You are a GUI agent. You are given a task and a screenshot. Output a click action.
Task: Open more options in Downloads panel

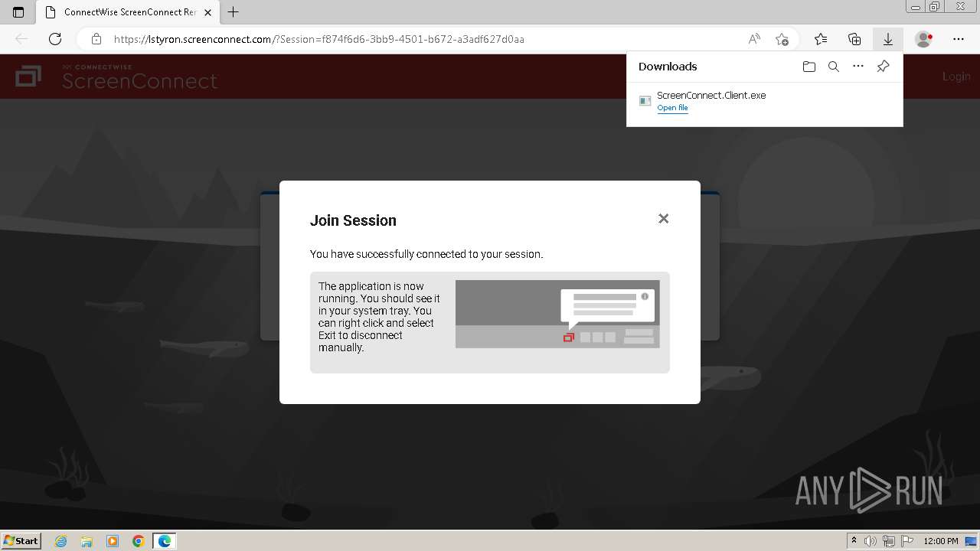[x=858, y=67]
